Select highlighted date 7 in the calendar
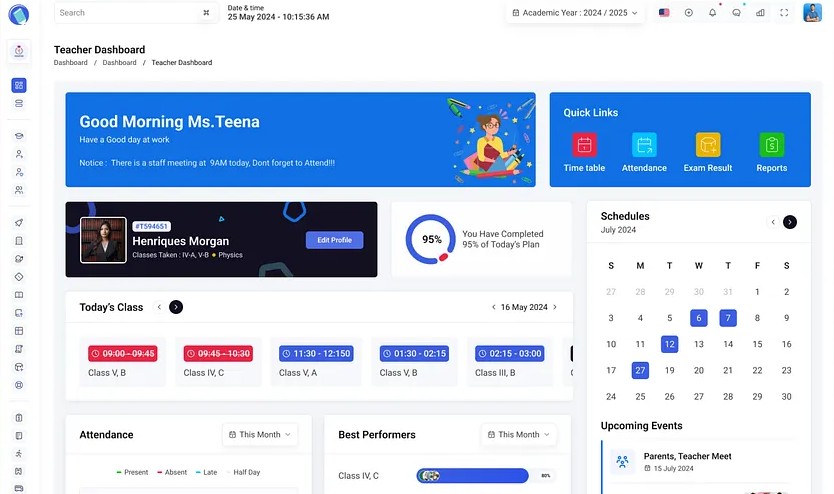Image resolution: width=834 pixels, height=494 pixels. [728, 318]
